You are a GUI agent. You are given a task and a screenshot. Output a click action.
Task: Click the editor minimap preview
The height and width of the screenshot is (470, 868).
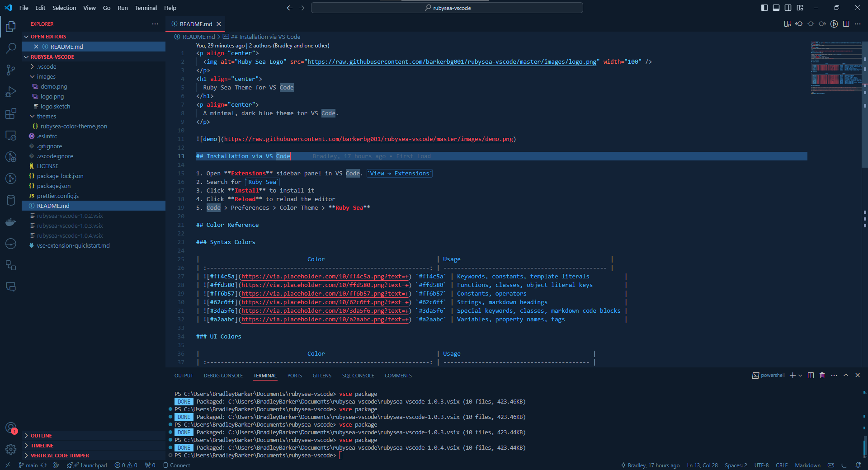click(836, 68)
